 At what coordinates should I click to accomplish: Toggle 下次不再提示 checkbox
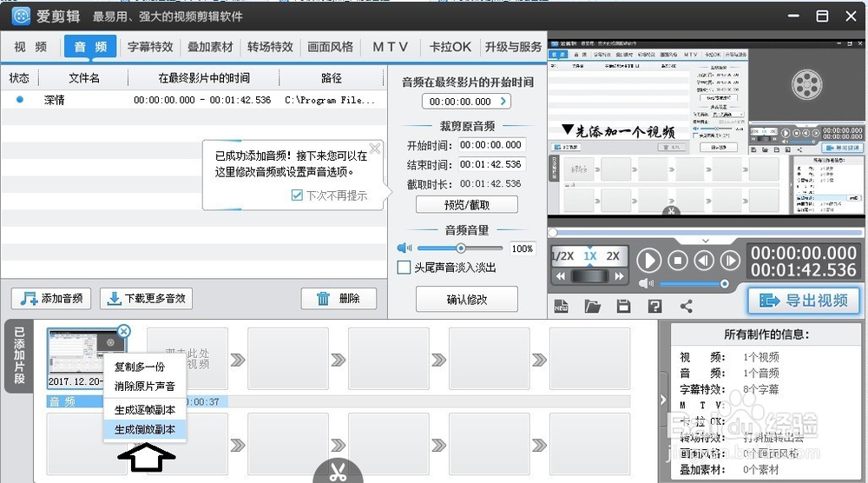[297, 195]
